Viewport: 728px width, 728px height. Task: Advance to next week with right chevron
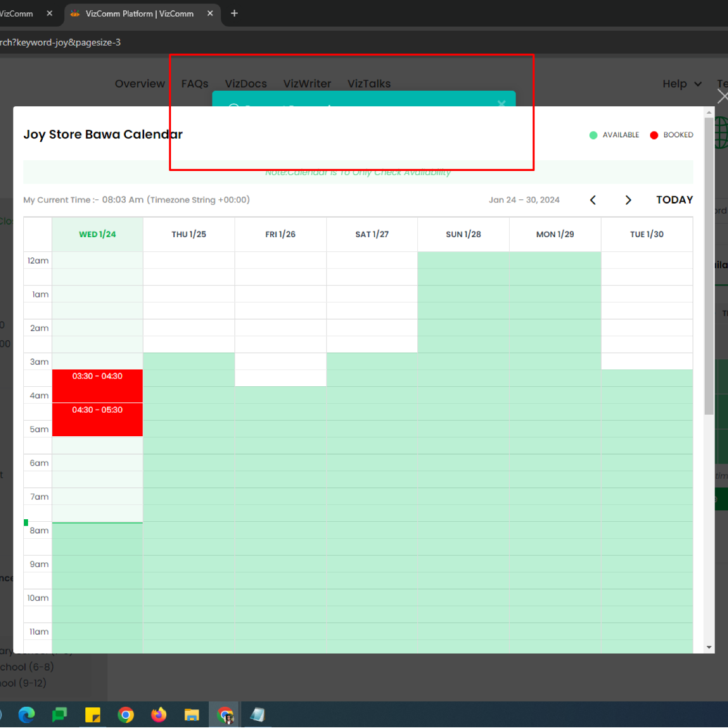628,200
